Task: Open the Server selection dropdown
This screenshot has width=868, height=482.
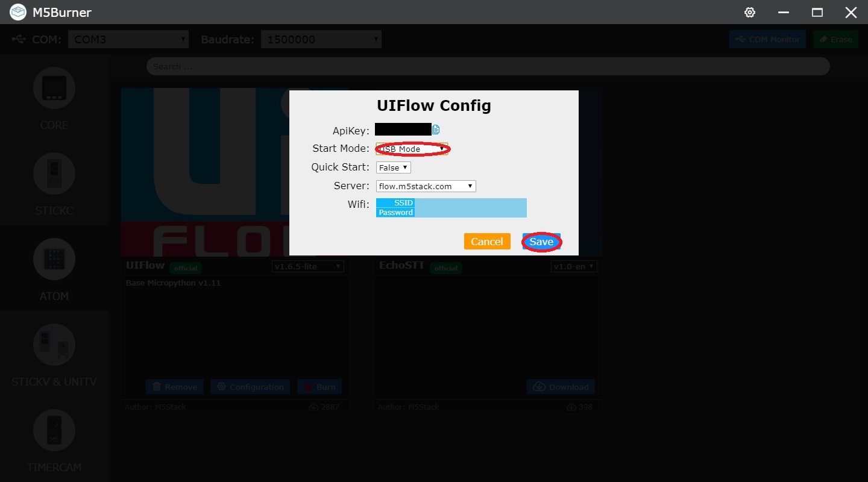Action: 426,186
